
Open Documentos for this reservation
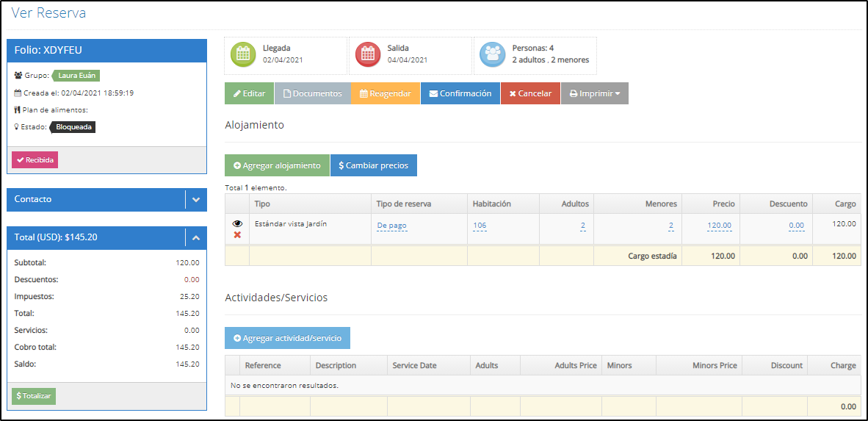click(x=312, y=93)
